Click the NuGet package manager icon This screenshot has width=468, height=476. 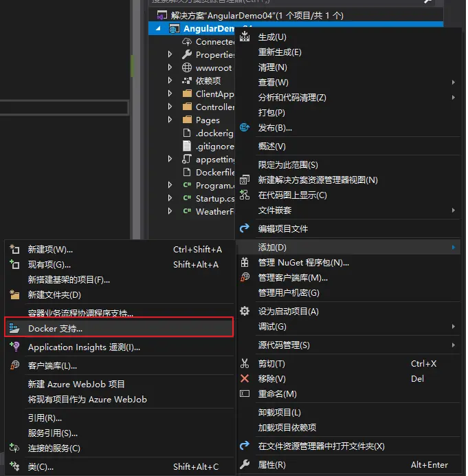coord(245,262)
